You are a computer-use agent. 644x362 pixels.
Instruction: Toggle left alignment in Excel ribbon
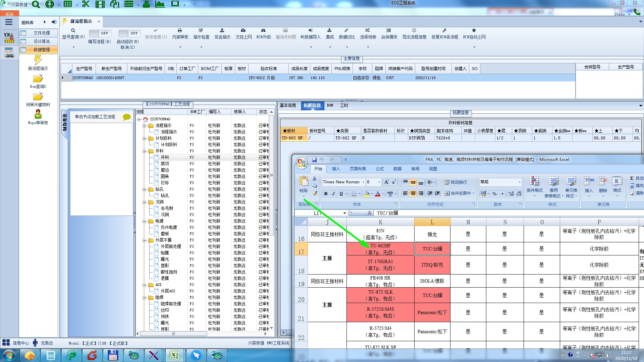click(x=405, y=193)
